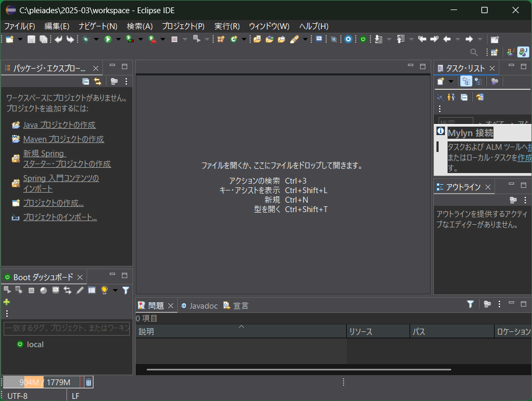Open Eclipse preferences via the gear icon
The height and width of the screenshot is (401, 532).
[x=348, y=39]
